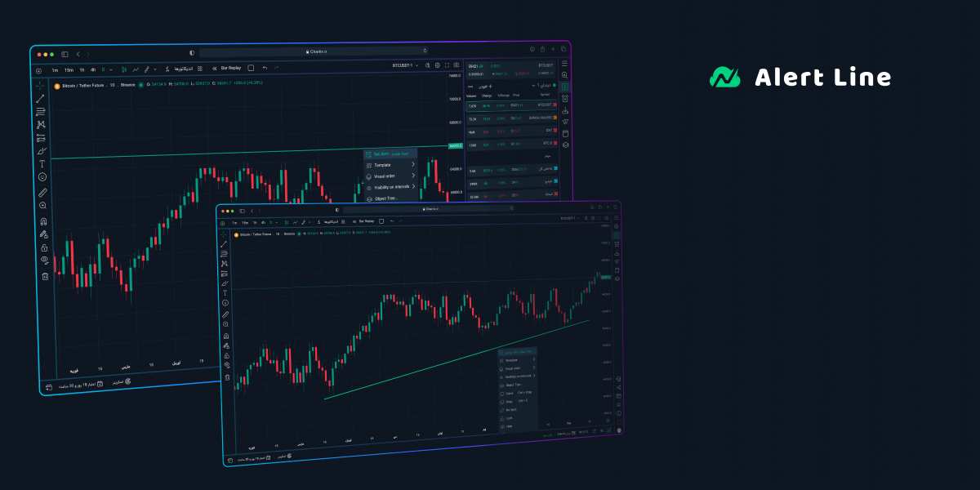Select the BANDA.XAUUSD watchlist row in back window
The width and height of the screenshot is (980, 490).
click(x=511, y=118)
